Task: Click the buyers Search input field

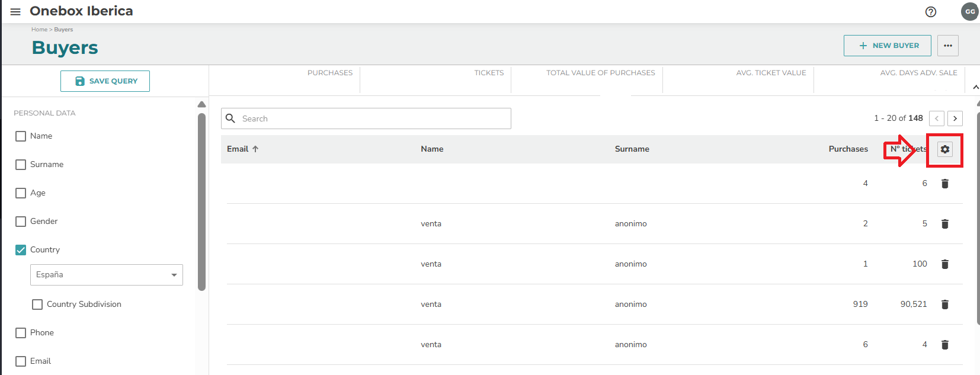Action: pyautogui.click(x=373, y=118)
